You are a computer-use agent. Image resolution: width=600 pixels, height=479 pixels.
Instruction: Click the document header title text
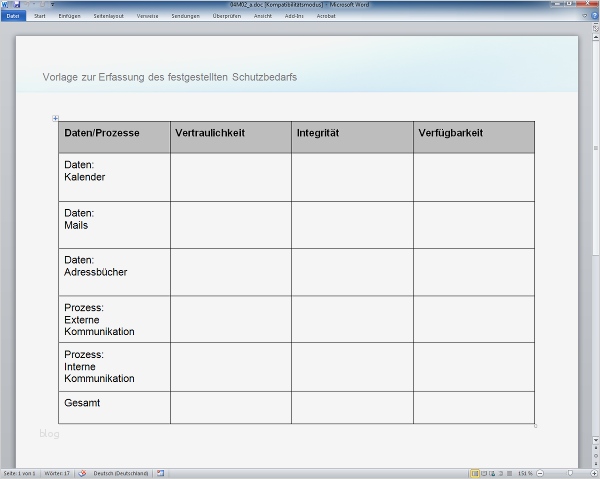pos(170,77)
